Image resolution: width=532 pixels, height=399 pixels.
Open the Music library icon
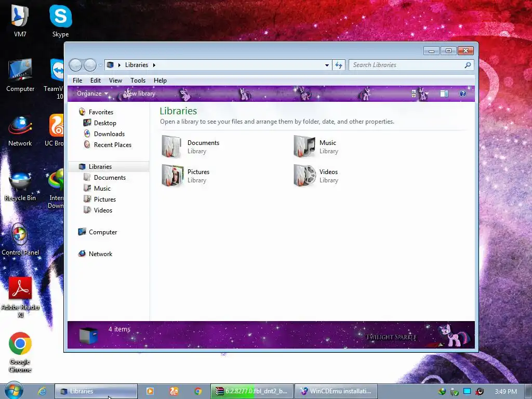[304, 147]
